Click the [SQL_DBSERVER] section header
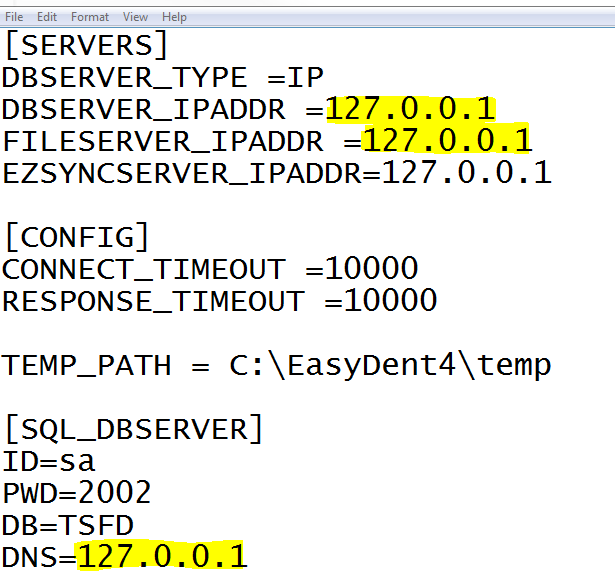Screen dimensions: 615x587 pos(133,429)
